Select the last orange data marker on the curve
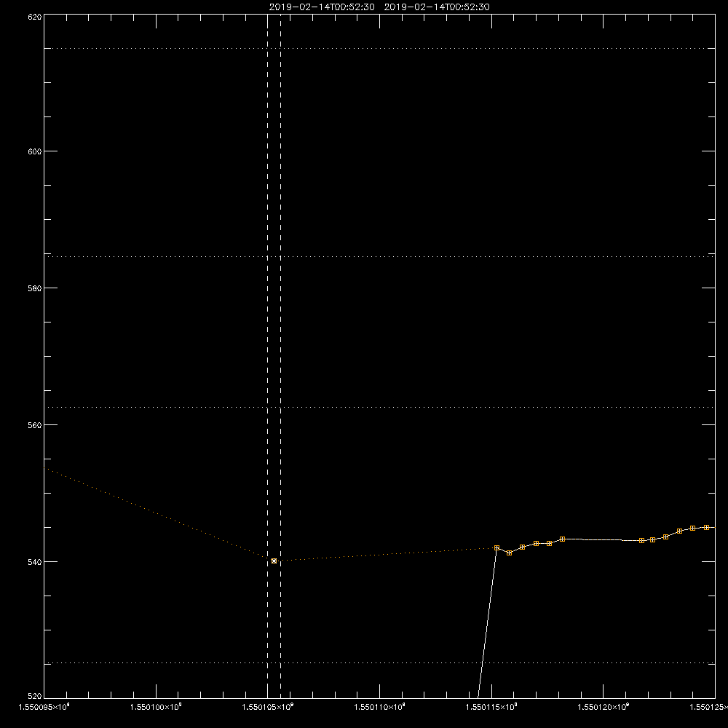The image size is (728, 728). coord(707,527)
